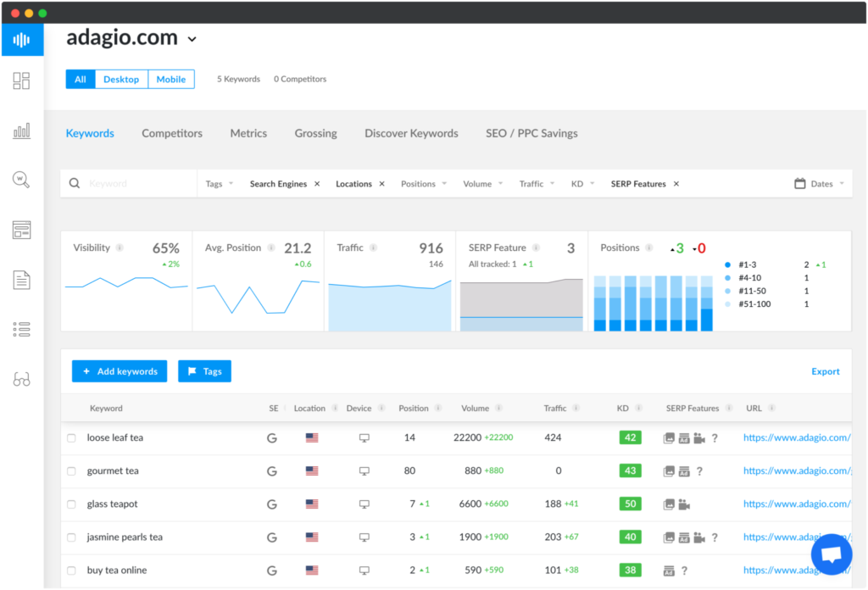Open the Search Engines filter
Image resolution: width=868 pixels, height=590 pixels.
pos(278,184)
